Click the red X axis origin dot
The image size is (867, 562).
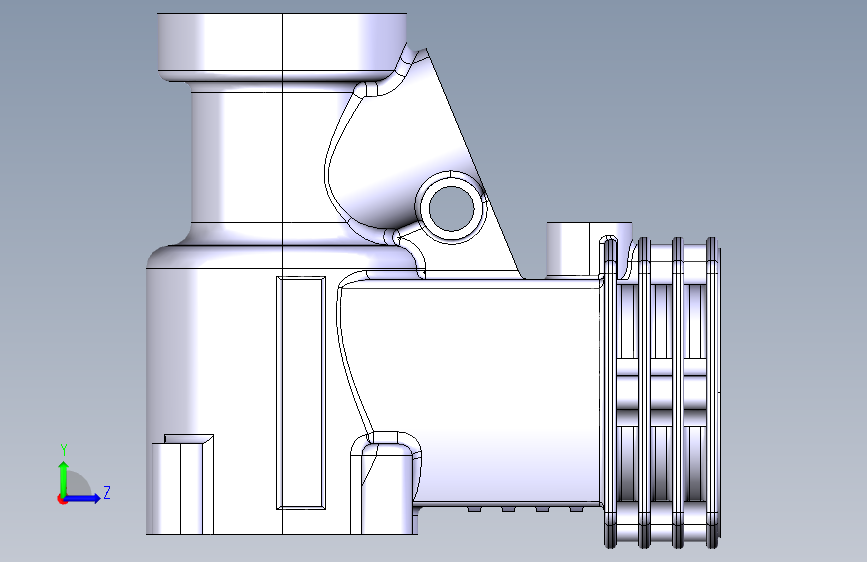(62, 499)
